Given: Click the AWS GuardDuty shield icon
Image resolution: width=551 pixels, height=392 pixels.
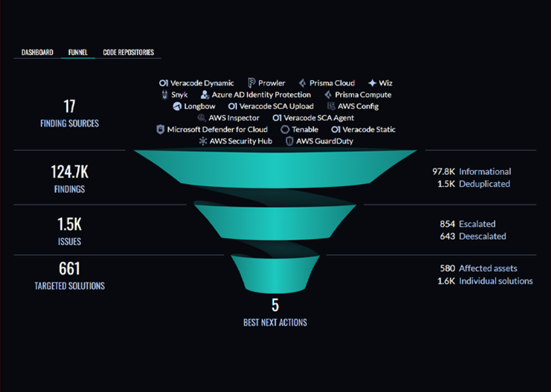Looking at the screenshot, I should (x=289, y=141).
